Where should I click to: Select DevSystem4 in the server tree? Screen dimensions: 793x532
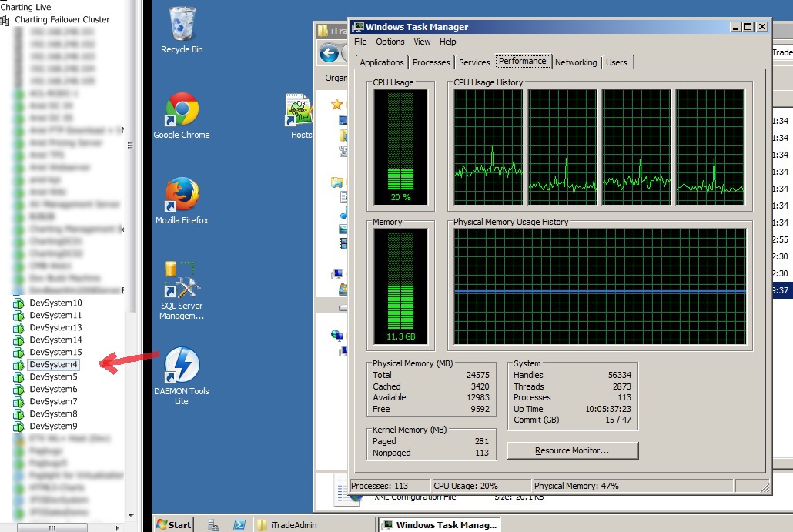53,365
